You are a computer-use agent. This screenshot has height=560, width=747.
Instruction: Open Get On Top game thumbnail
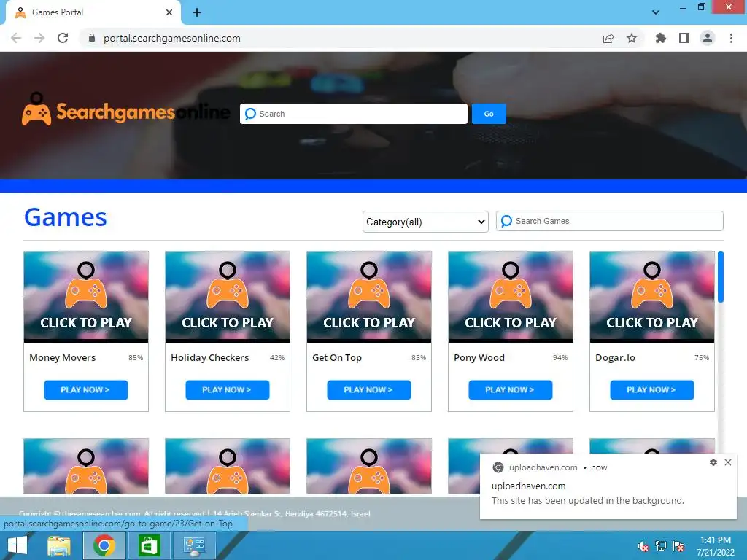pos(368,296)
